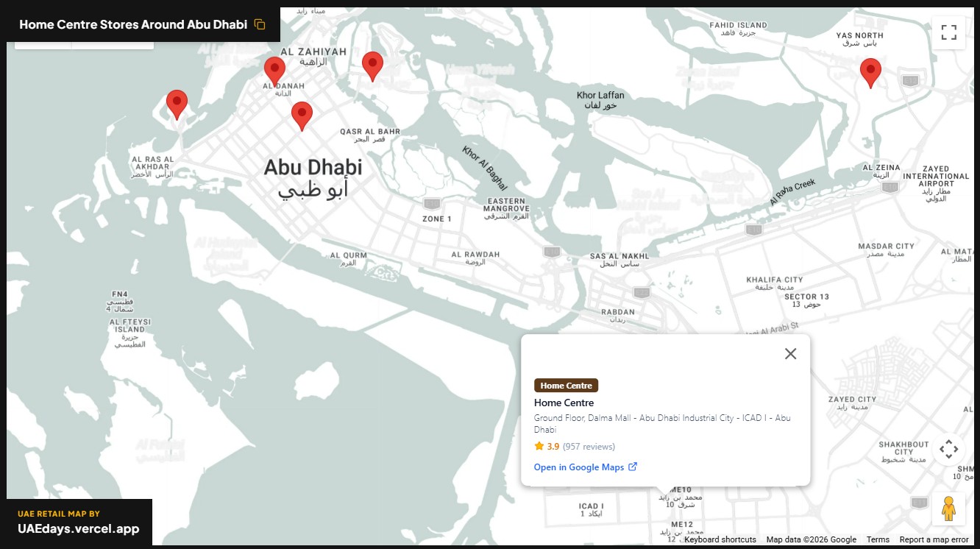Image resolution: width=980 pixels, height=549 pixels.
Task: Open the Terms link
Action: [878, 539]
